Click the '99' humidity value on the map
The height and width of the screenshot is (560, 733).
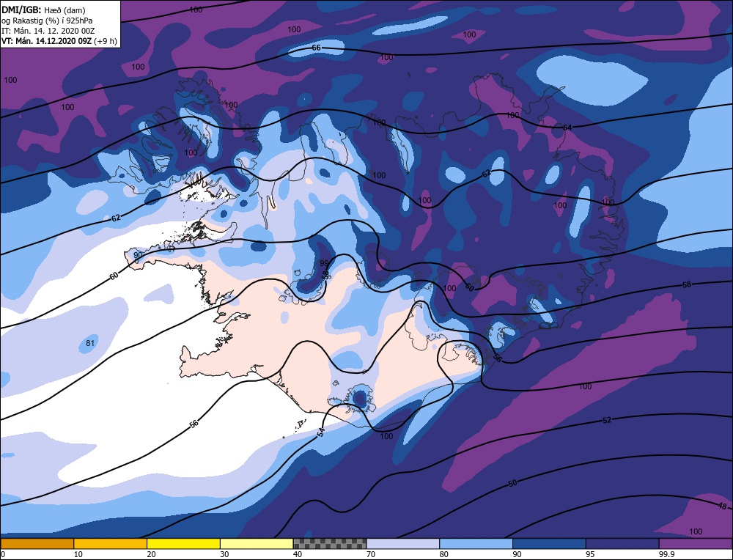click(324, 263)
